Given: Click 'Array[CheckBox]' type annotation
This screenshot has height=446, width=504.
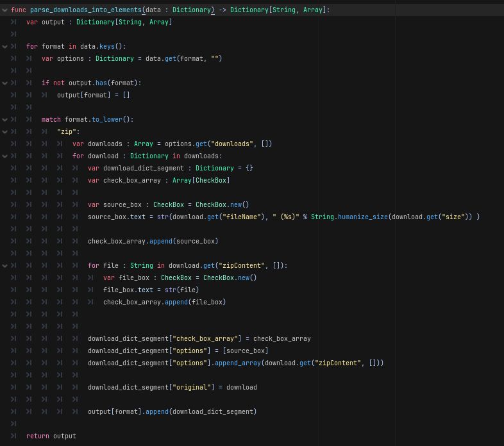Looking at the screenshot, I should (x=201, y=181).
